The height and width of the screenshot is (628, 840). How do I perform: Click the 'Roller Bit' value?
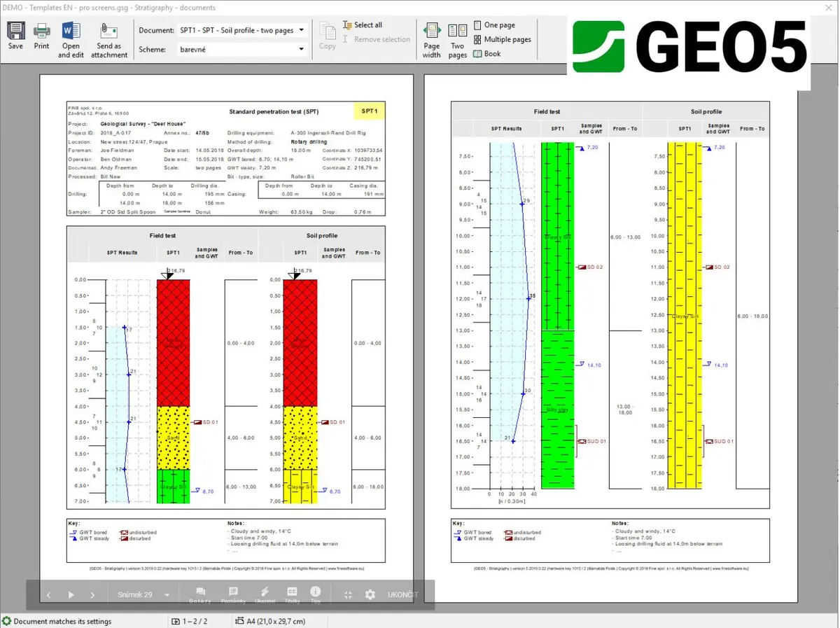[x=302, y=177]
